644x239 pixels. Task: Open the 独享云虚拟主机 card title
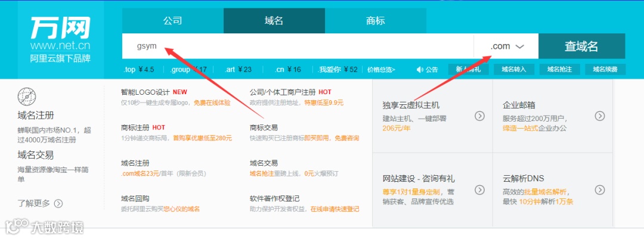[411, 105]
